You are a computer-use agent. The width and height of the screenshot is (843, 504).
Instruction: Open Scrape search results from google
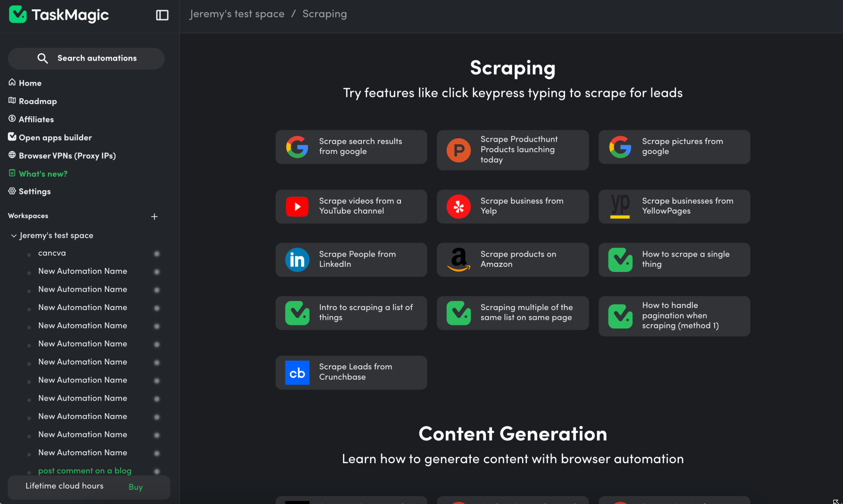click(351, 147)
